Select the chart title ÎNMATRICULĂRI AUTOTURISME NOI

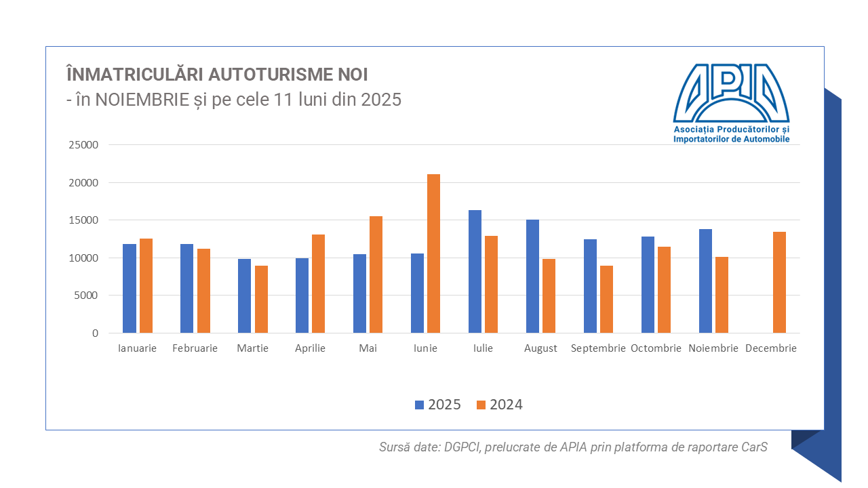pyautogui.click(x=217, y=74)
